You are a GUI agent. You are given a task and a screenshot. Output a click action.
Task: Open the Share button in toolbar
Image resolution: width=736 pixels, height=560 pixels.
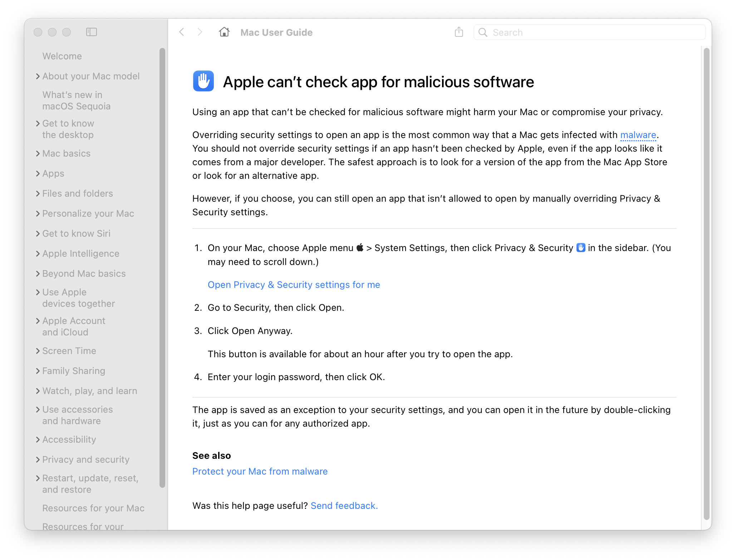click(x=459, y=32)
